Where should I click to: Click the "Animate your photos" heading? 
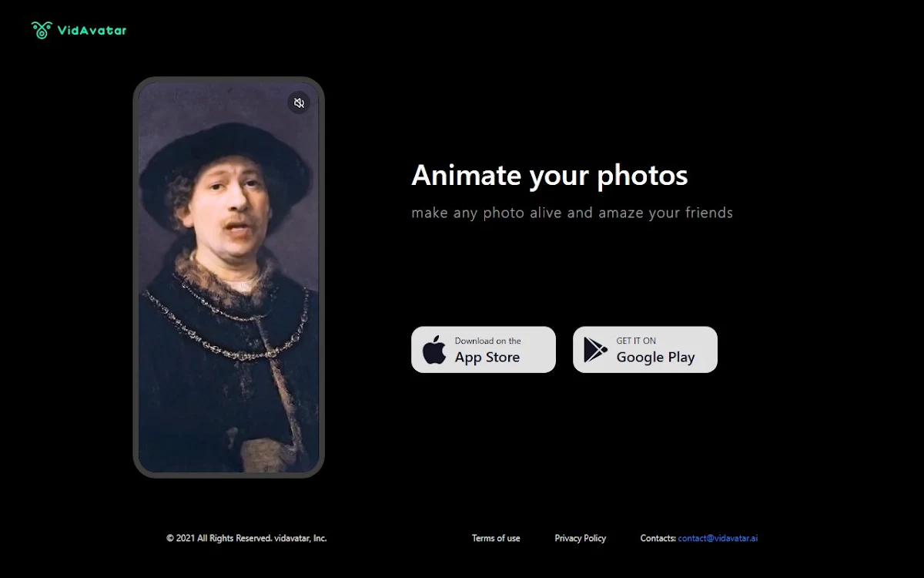click(x=550, y=176)
